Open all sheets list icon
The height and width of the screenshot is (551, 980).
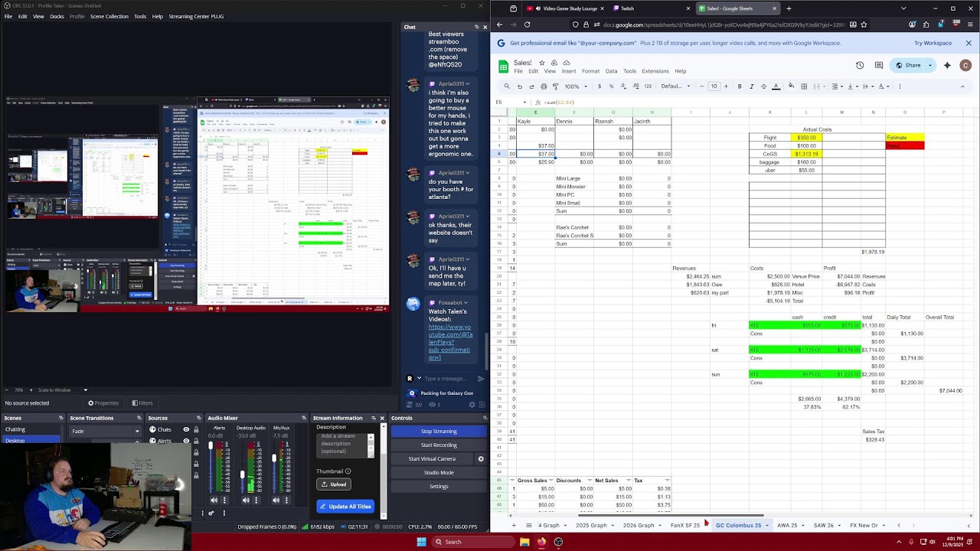click(528, 526)
